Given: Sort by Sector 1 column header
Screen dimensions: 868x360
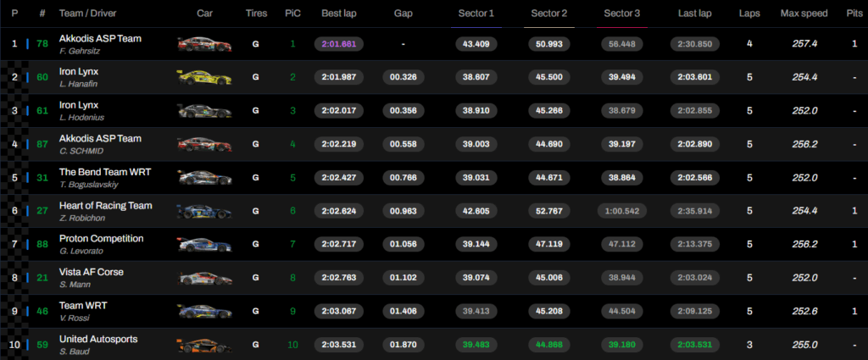Looking at the screenshot, I should pos(476,14).
